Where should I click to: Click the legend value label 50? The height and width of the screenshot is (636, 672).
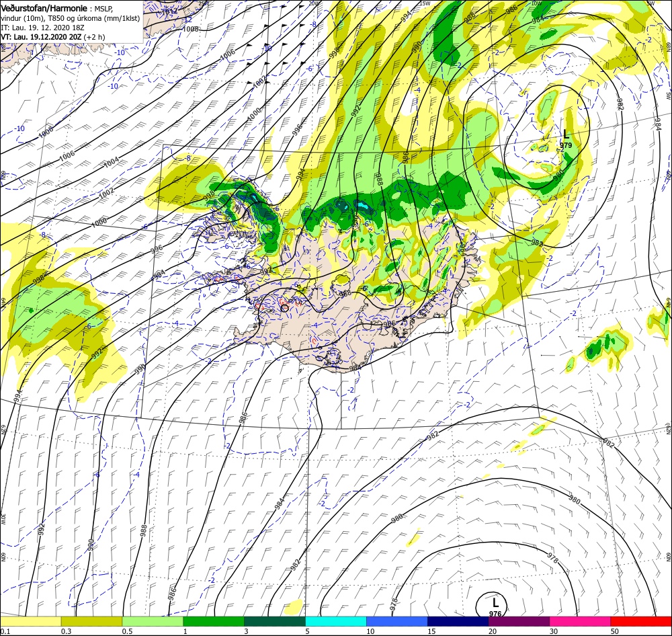[615, 631]
